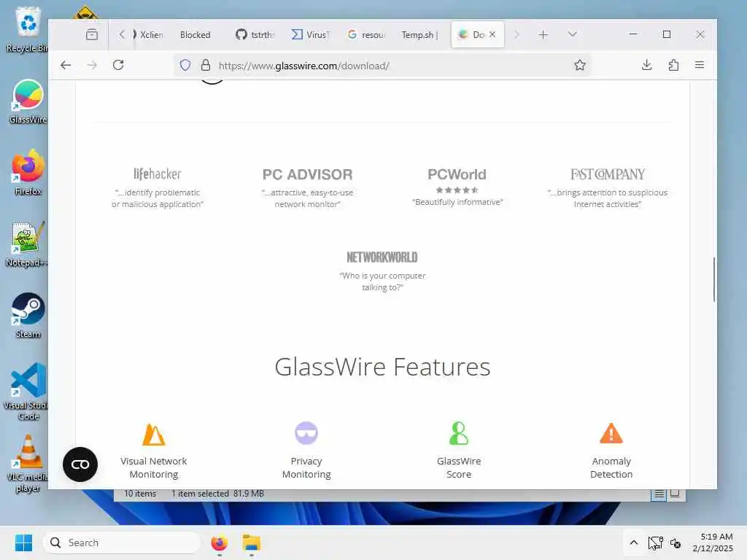Open the tracking protection shield icon
The width and height of the screenshot is (747, 560).
pyautogui.click(x=185, y=65)
